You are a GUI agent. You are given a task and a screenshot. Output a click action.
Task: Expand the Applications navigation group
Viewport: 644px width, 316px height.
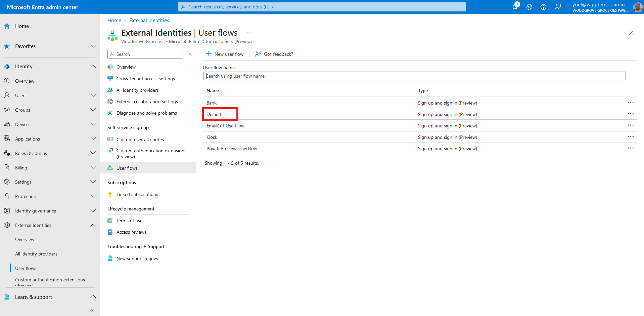pyautogui.click(x=93, y=139)
